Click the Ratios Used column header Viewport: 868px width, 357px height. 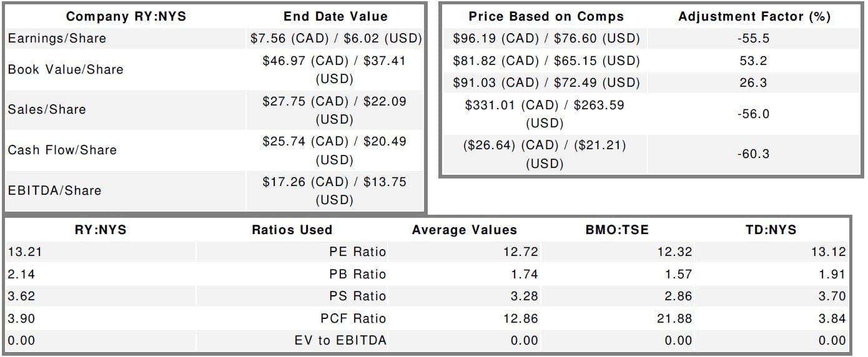pyautogui.click(x=292, y=230)
